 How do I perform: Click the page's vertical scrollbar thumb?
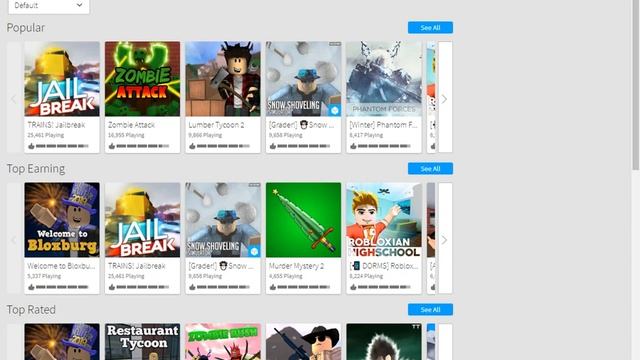[636, 84]
